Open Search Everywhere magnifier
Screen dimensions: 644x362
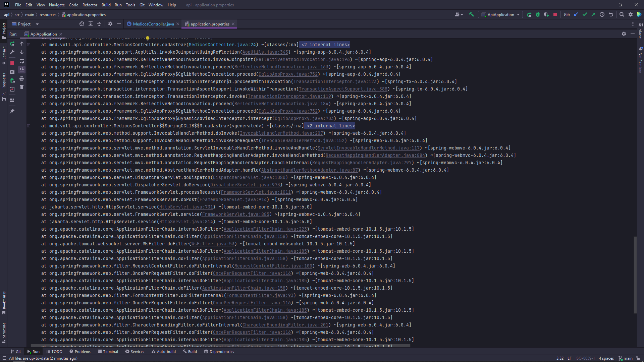coord(622,14)
